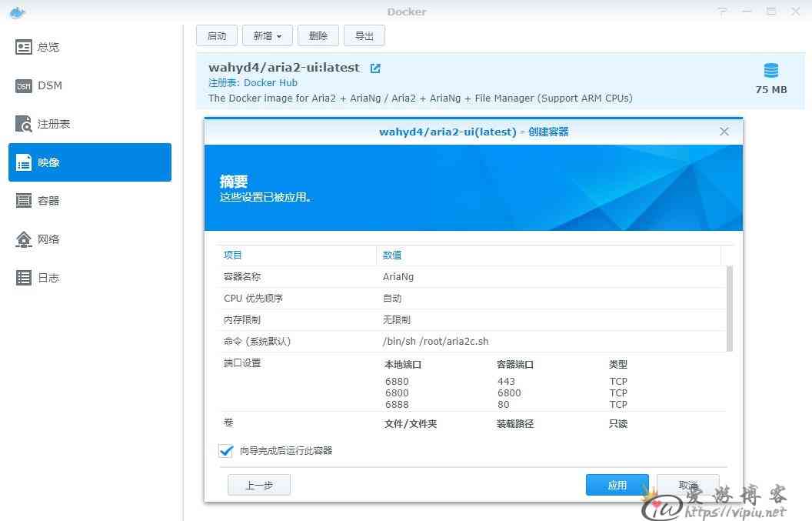This screenshot has width=812, height=521.
Task: Expand the 新增 dropdown button
Action: click(x=268, y=35)
